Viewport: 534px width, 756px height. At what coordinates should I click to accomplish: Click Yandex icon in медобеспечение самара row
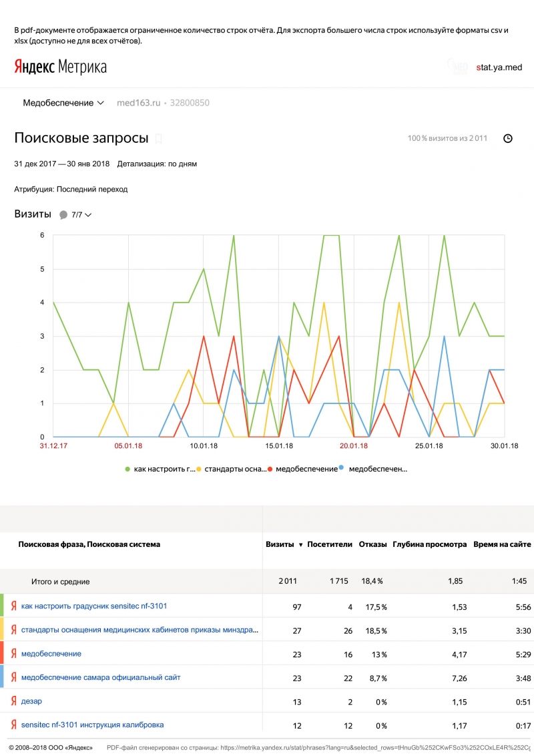point(13,677)
